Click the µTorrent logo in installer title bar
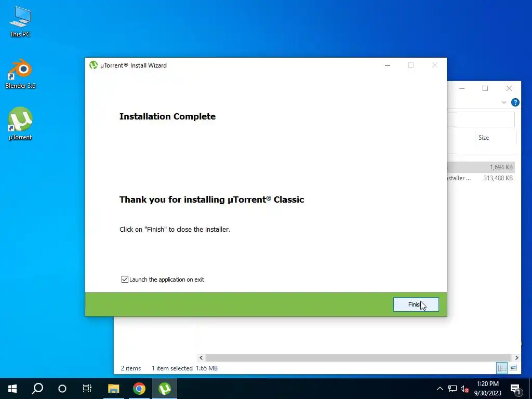This screenshot has width=532, height=399. 94,65
